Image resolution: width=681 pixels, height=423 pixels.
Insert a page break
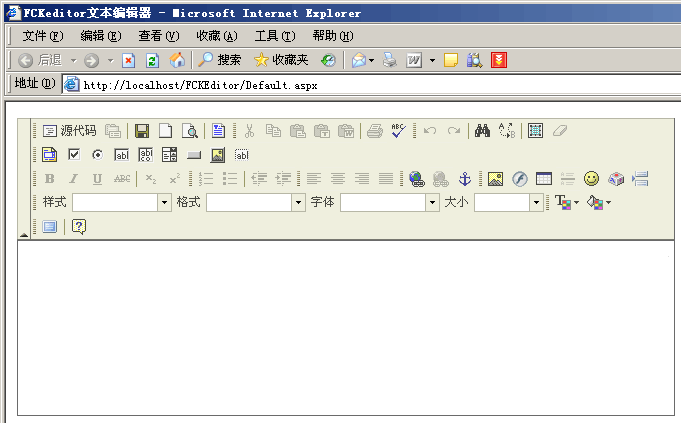(640, 179)
